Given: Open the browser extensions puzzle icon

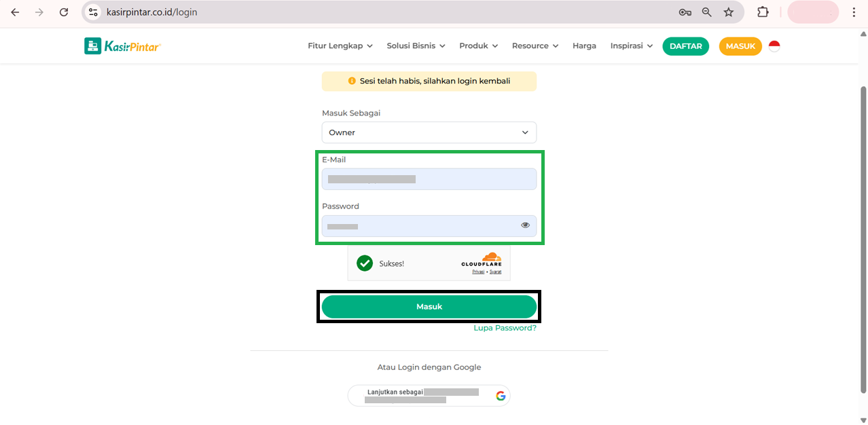Looking at the screenshot, I should coord(763,12).
